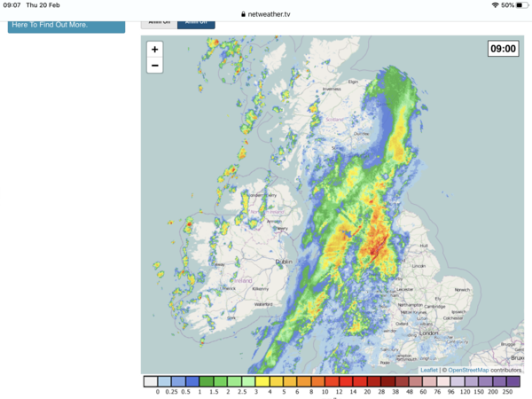The image size is (532, 399).
Task: Tap the 50% battery percentage
Action: point(507,5)
